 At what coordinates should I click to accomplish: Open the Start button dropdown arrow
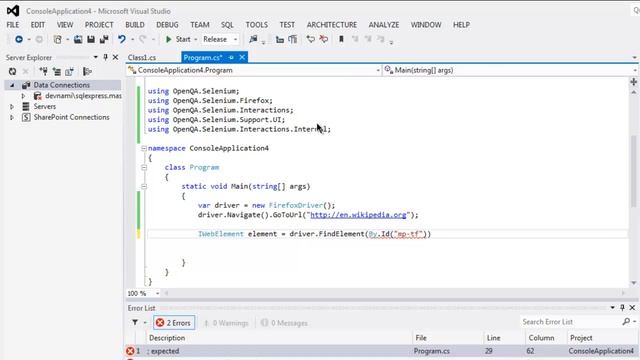tap(196, 40)
